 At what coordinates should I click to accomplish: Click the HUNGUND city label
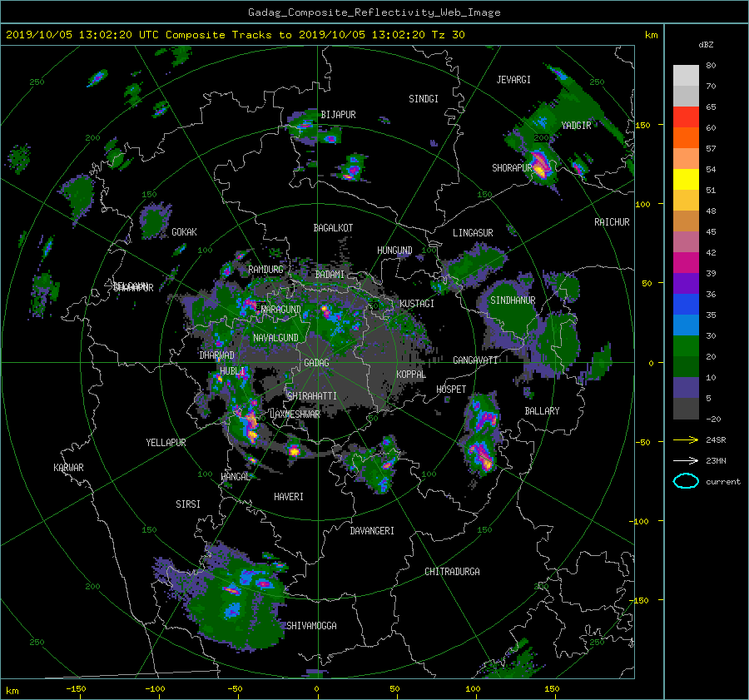394,251
